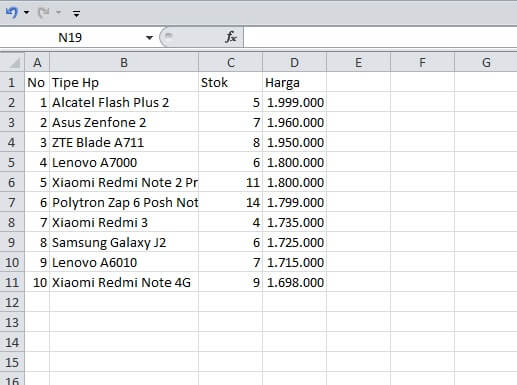Select the 'Xiaomi Redmi Note 4G' cell
517x385 pixels.
click(x=124, y=282)
